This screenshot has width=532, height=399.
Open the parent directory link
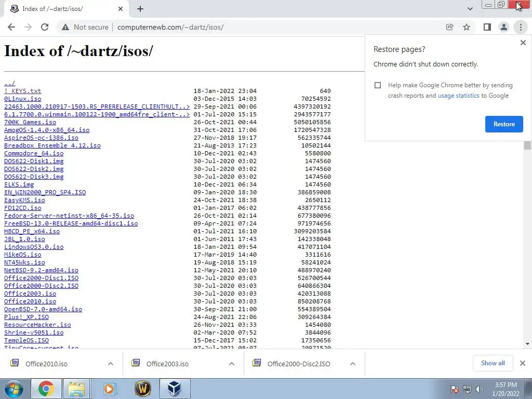[x=9, y=83]
